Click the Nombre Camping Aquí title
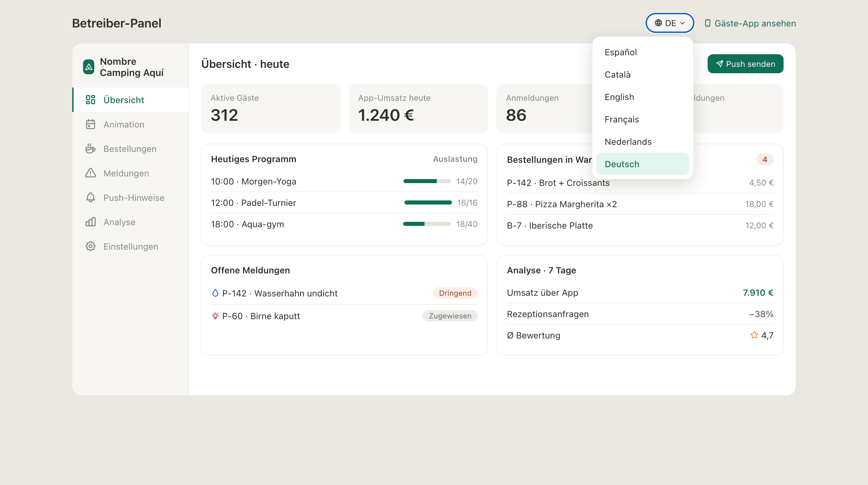 [x=132, y=67]
